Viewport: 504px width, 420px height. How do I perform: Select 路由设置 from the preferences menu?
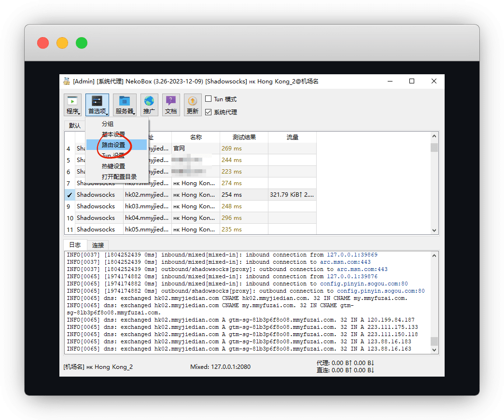click(x=113, y=145)
